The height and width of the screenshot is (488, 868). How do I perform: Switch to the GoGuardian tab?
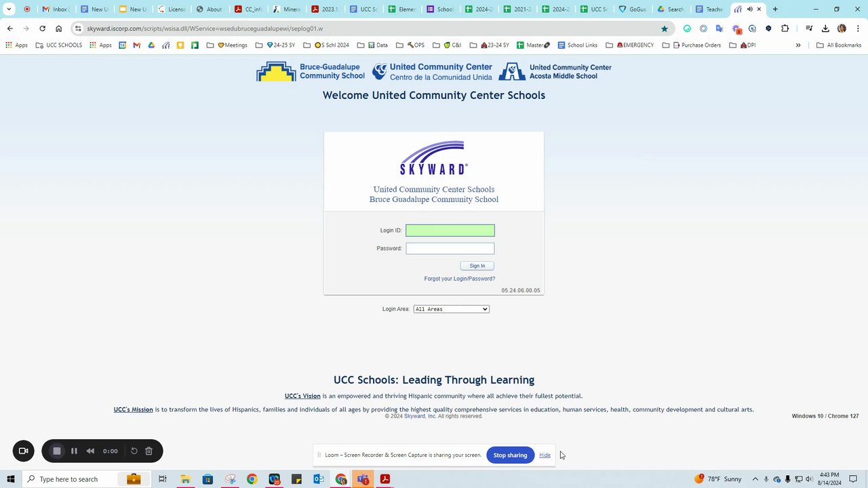[633, 9]
